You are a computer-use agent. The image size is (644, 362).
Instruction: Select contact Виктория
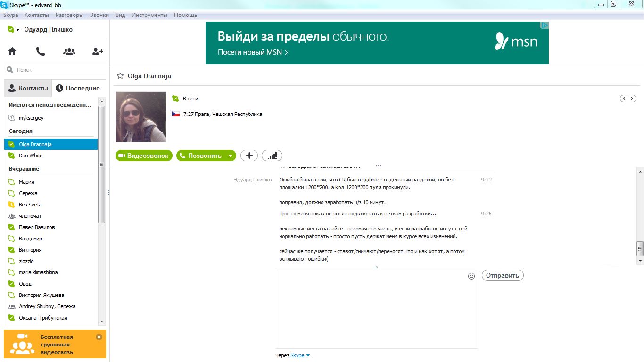click(x=51, y=250)
